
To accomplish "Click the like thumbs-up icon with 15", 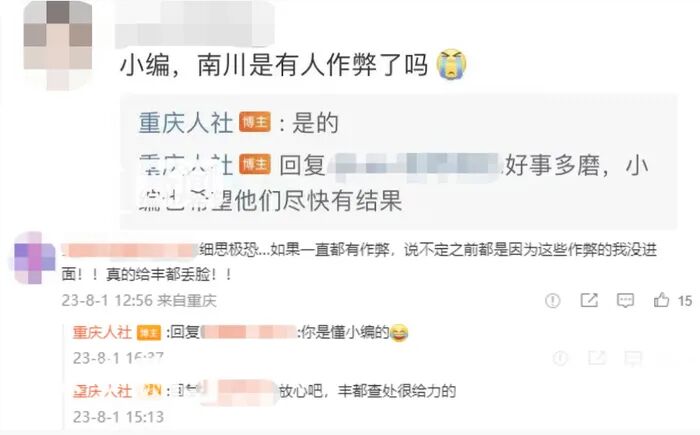I will point(661,300).
